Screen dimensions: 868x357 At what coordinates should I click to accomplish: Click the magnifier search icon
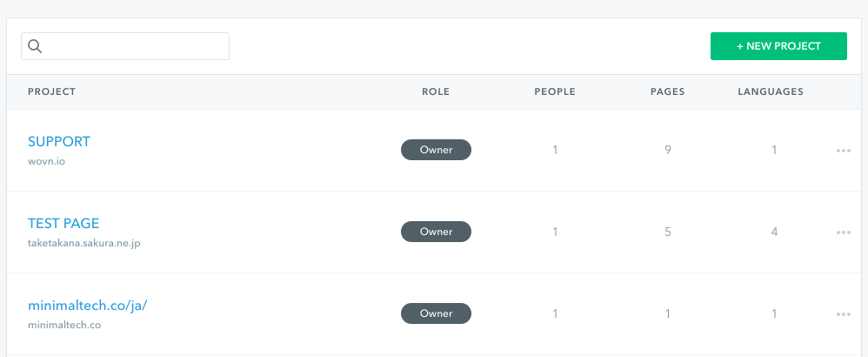(x=35, y=46)
